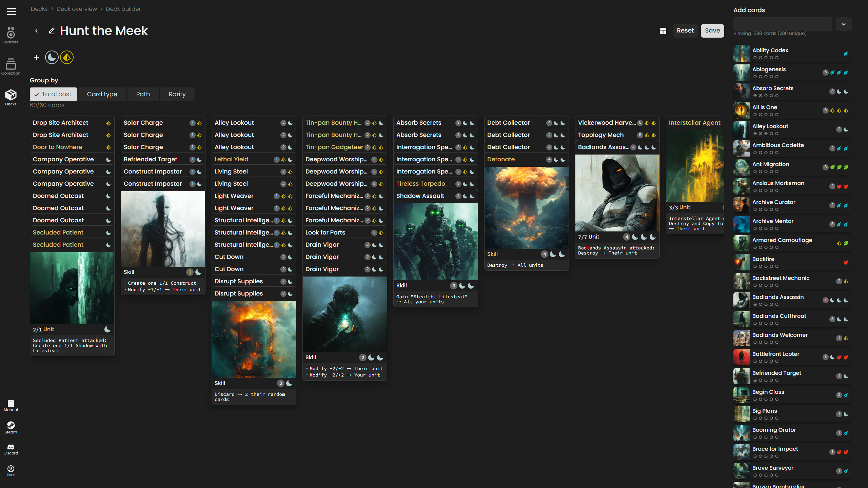Open the hamburger menu at top left

coord(11,11)
